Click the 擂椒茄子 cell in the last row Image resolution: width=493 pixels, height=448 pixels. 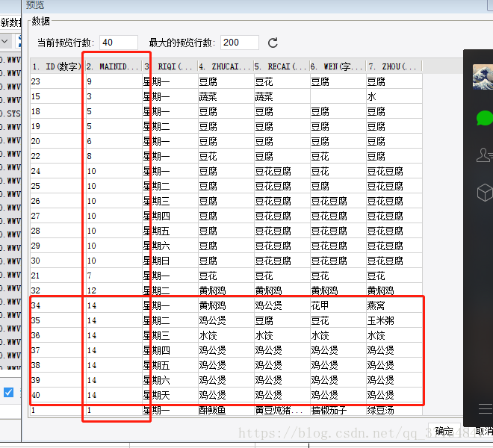coord(338,410)
